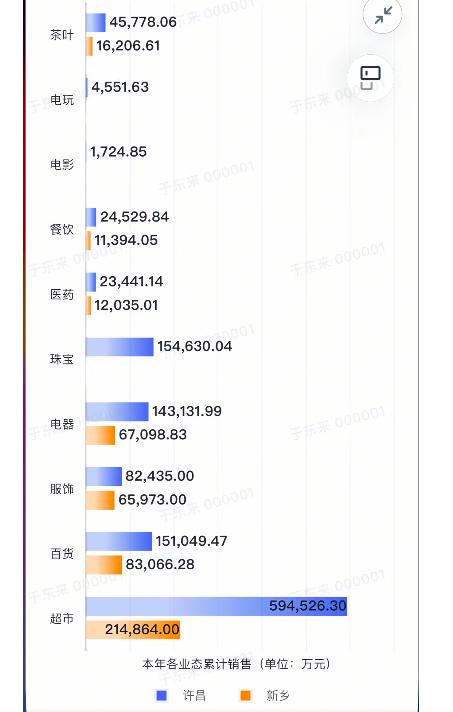
Task: Select the 电玩 category axis label
Action: click(x=62, y=99)
